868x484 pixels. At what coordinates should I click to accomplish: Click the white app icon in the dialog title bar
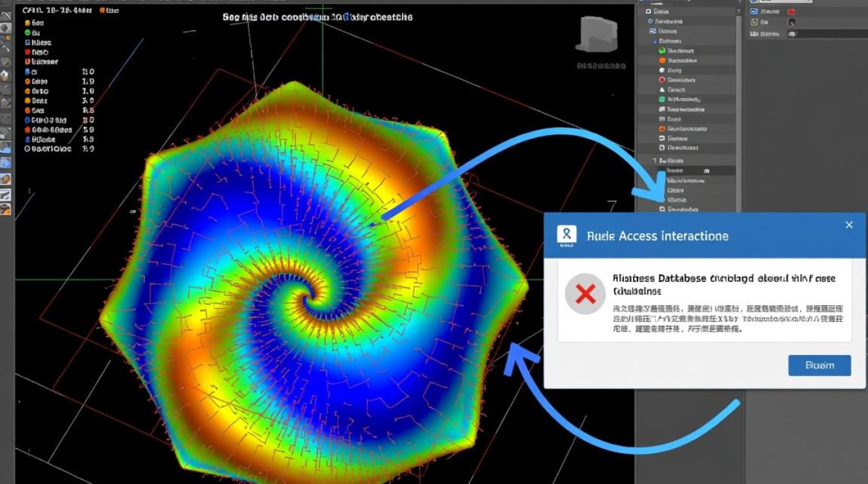[566, 236]
